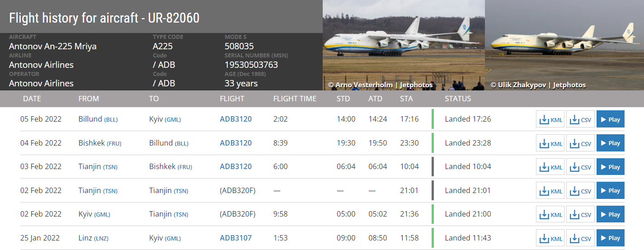Click the STATUS column header
Screen dimensions: 644x250
458,99
